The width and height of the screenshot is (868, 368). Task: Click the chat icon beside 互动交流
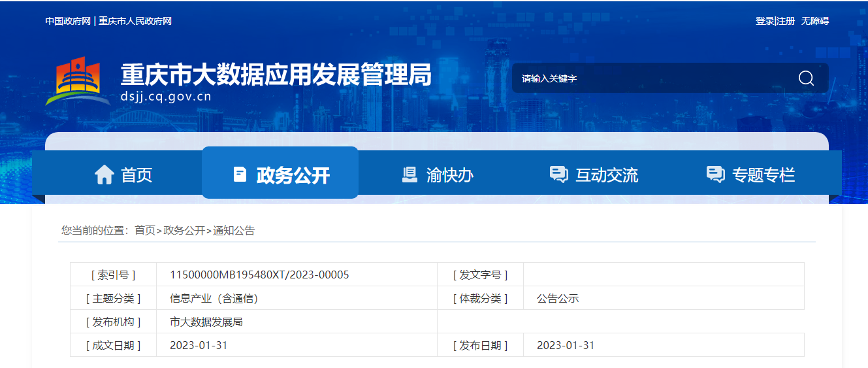[x=558, y=175]
